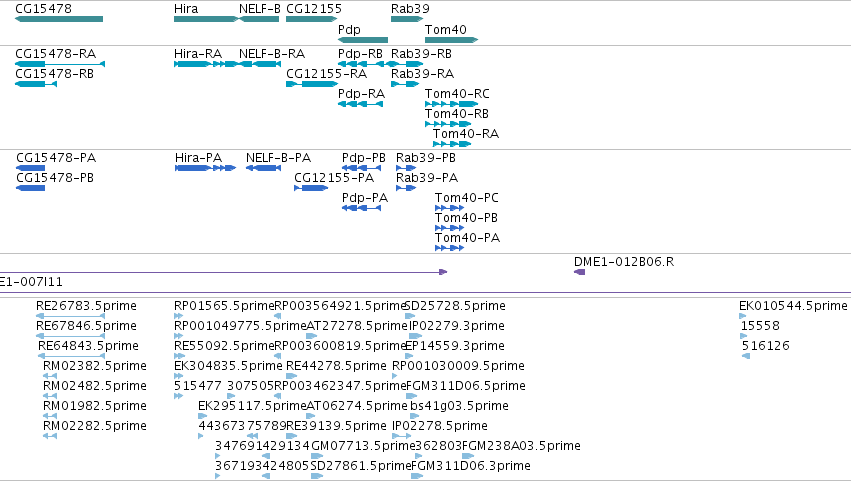Select EST RM02282.5prime
The height and width of the screenshot is (481, 851).
point(94,426)
